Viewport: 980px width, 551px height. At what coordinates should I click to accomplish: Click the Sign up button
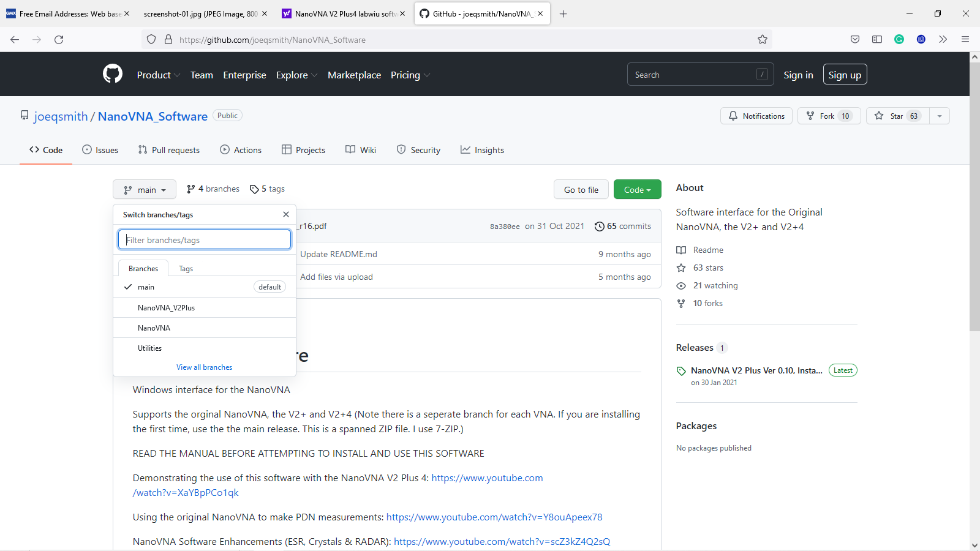tap(845, 75)
